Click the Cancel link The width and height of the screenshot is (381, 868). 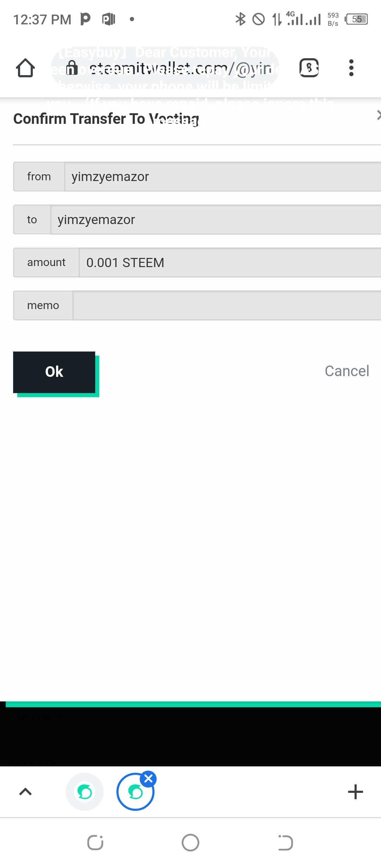tap(347, 371)
